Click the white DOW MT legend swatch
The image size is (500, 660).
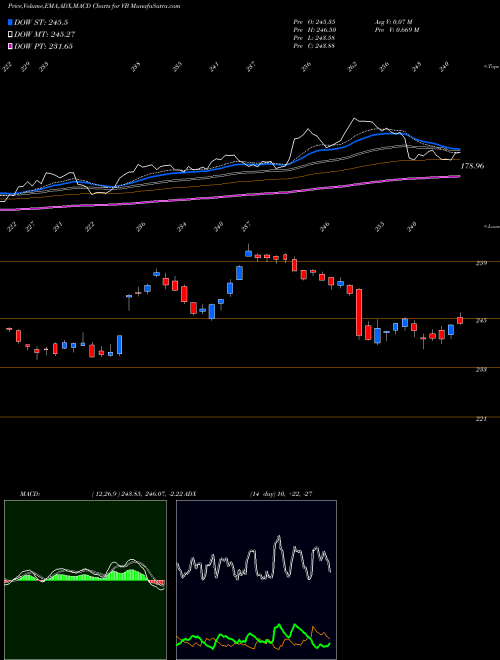11,34
